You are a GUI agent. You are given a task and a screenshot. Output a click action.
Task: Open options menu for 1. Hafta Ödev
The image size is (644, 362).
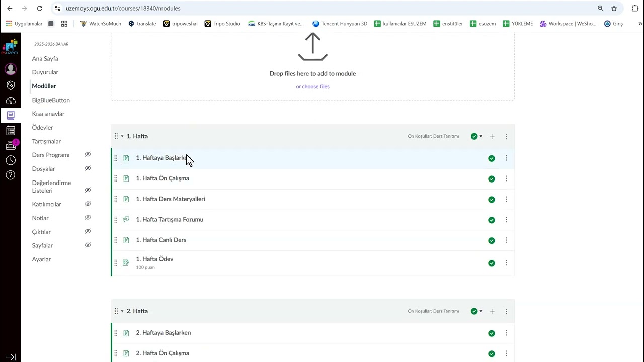pyautogui.click(x=506, y=263)
